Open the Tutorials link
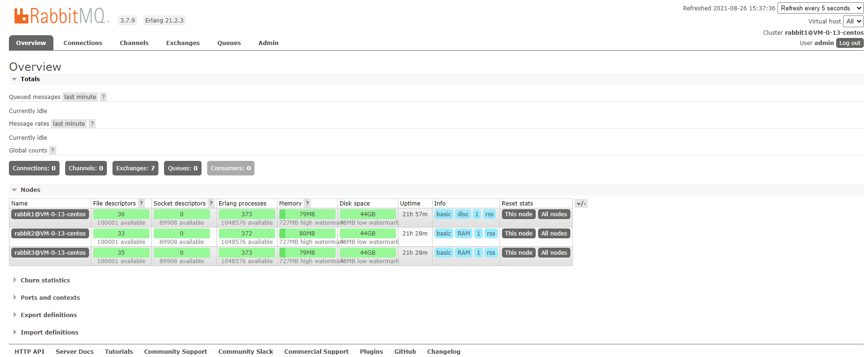Screen dimensions: 868x357 (x=119, y=352)
